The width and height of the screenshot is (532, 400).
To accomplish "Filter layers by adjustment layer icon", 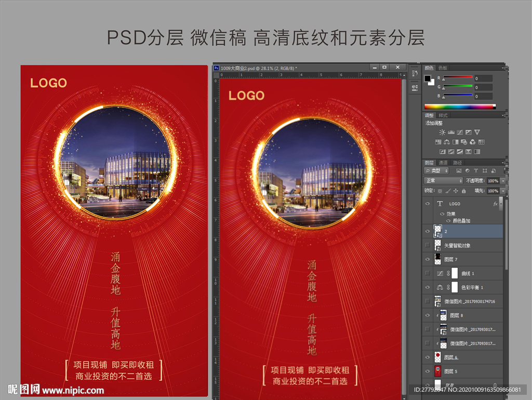I will pos(468,171).
